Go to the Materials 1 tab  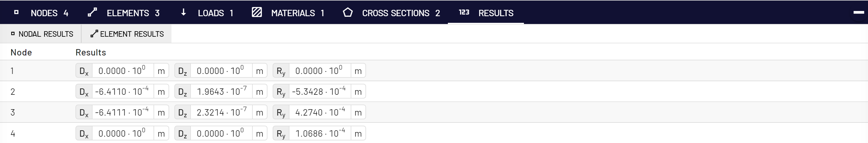pos(288,12)
